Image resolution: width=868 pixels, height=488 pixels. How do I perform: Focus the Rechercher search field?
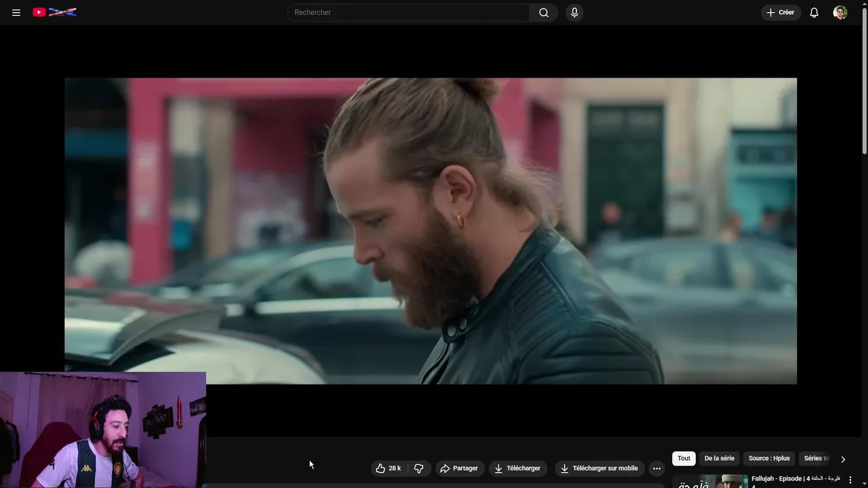click(409, 12)
